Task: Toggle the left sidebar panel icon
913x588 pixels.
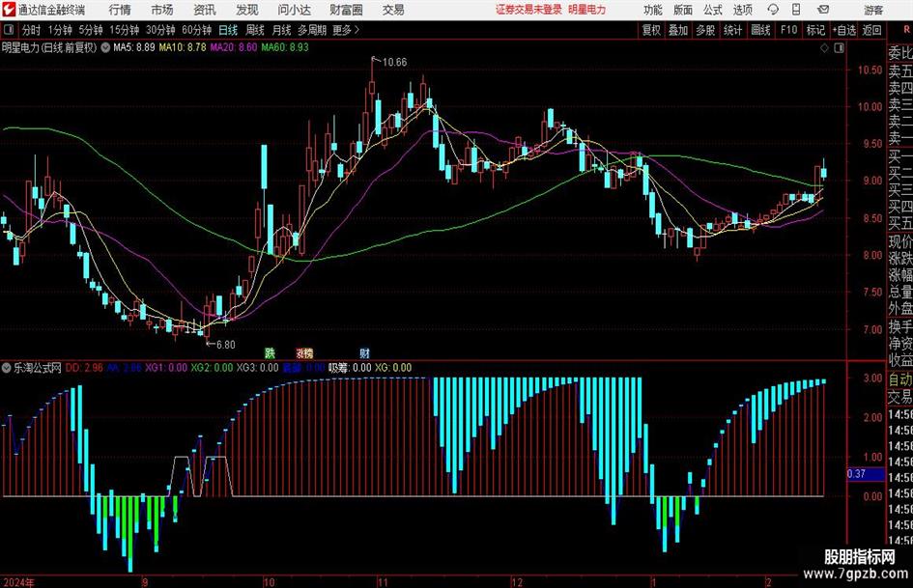Action: click(8, 30)
